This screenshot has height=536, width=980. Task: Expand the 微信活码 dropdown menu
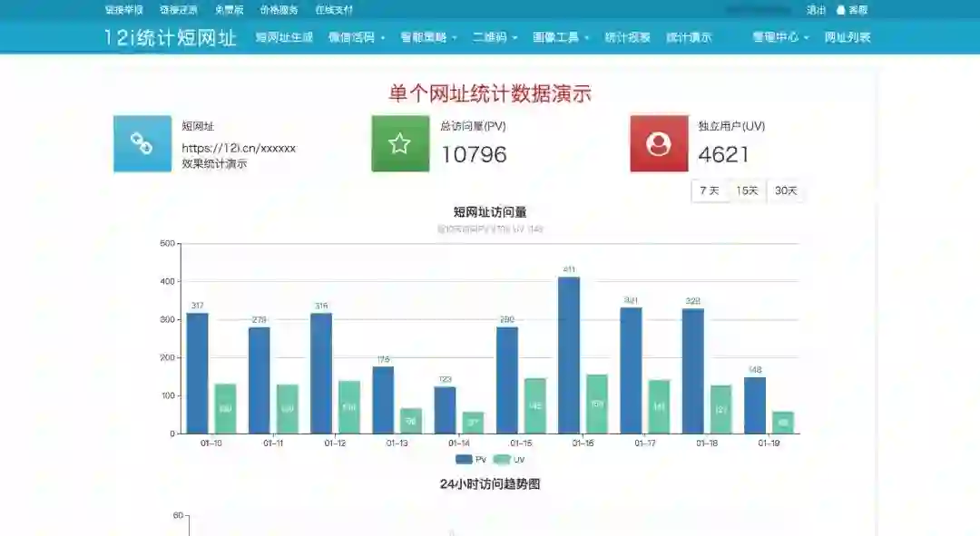pyautogui.click(x=357, y=37)
